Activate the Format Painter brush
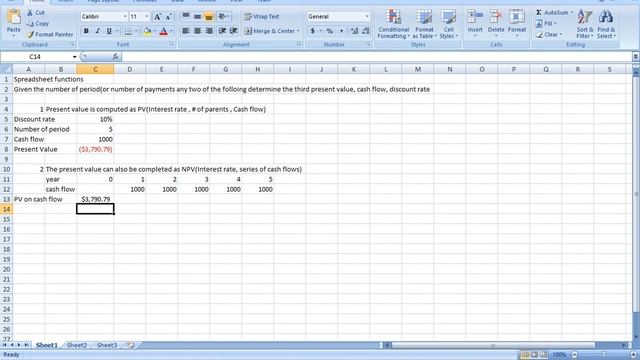Screen dimensions: 640x360 [50, 35]
